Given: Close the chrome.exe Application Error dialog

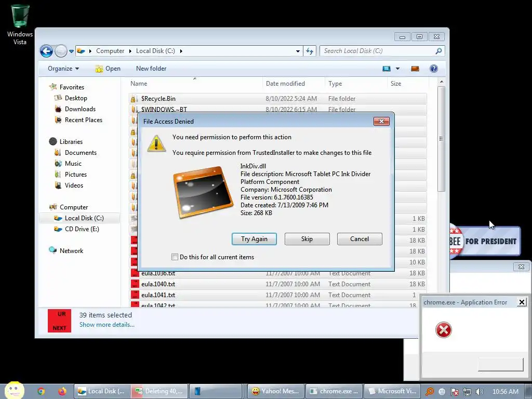Looking at the screenshot, I should 522,302.
